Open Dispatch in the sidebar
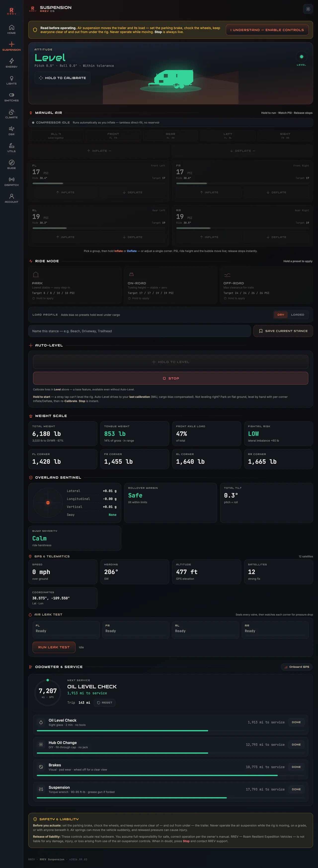 pyautogui.click(x=11, y=182)
